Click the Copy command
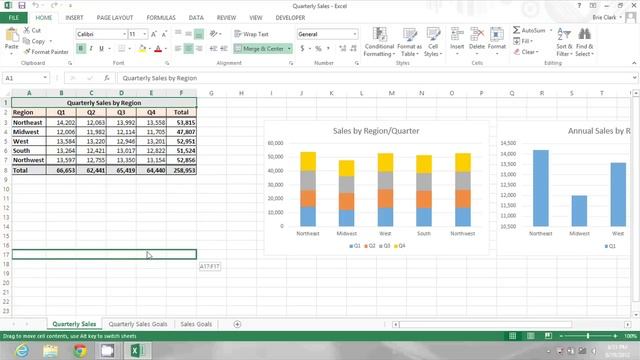Image resolution: width=640 pixels, height=360 pixels. [x=34, y=41]
